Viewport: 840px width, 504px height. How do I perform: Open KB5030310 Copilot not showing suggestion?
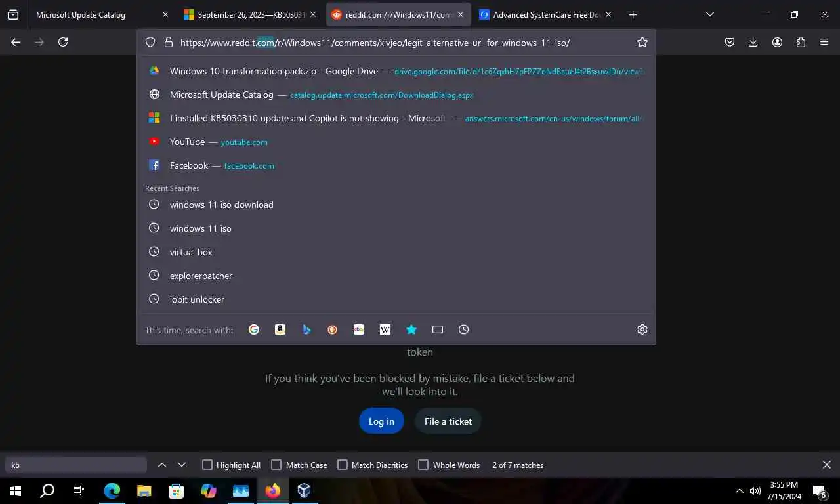pos(396,118)
